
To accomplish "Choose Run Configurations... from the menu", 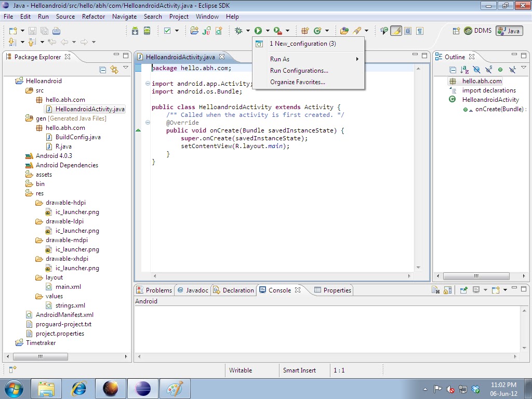I will pyautogui.click(x=308, y=71).
